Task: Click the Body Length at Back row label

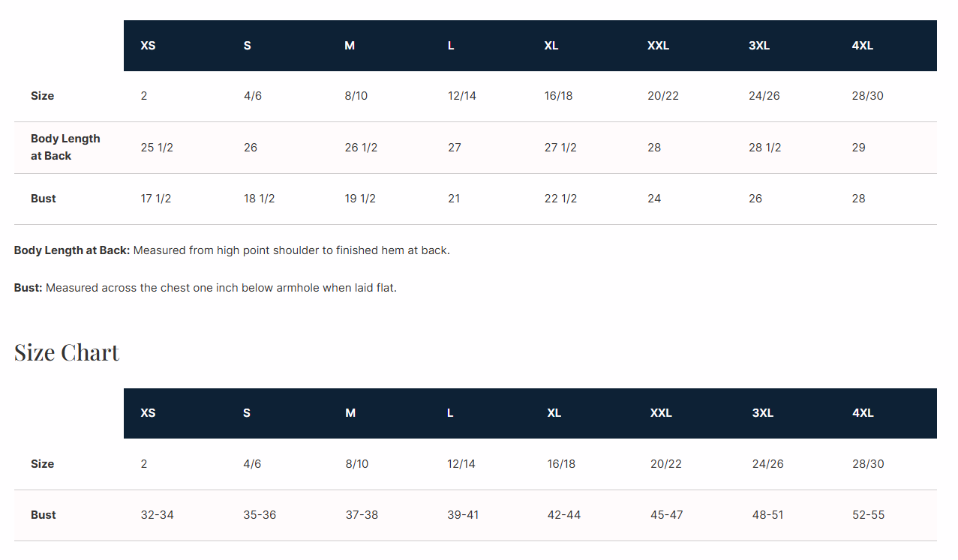Action: pyautogui.click(x=65, y=147)
